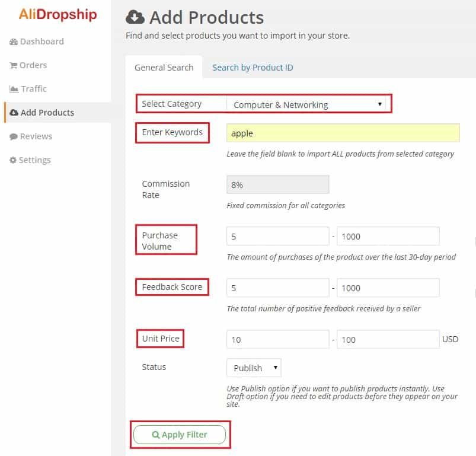Click the Feedback Score minimum field
Screen dimensions: 476x456
click(278, 288)
